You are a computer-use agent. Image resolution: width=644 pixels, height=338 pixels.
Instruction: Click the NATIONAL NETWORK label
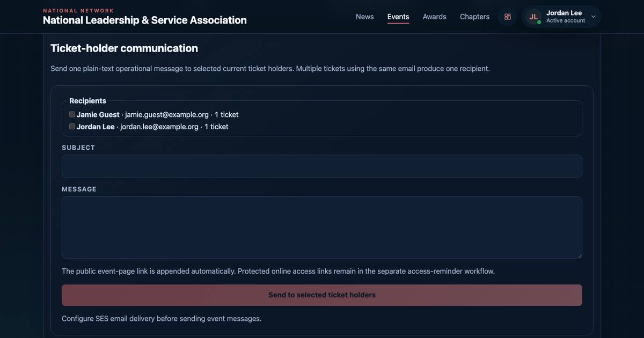(78, 11)
